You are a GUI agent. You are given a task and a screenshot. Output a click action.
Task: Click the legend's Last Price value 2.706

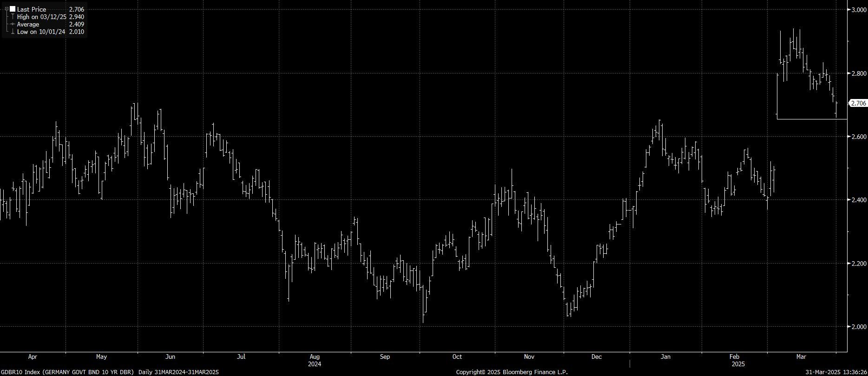coord(77,9)
